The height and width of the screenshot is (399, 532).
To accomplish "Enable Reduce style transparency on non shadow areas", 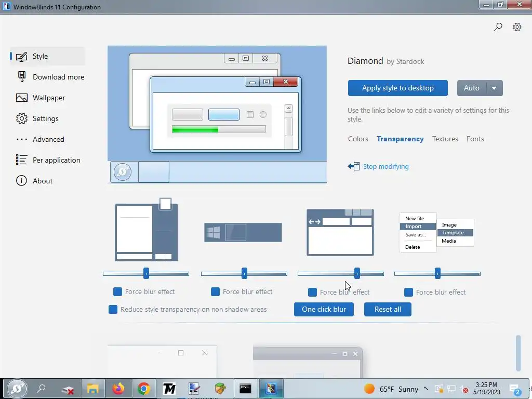I will point(113,309).
